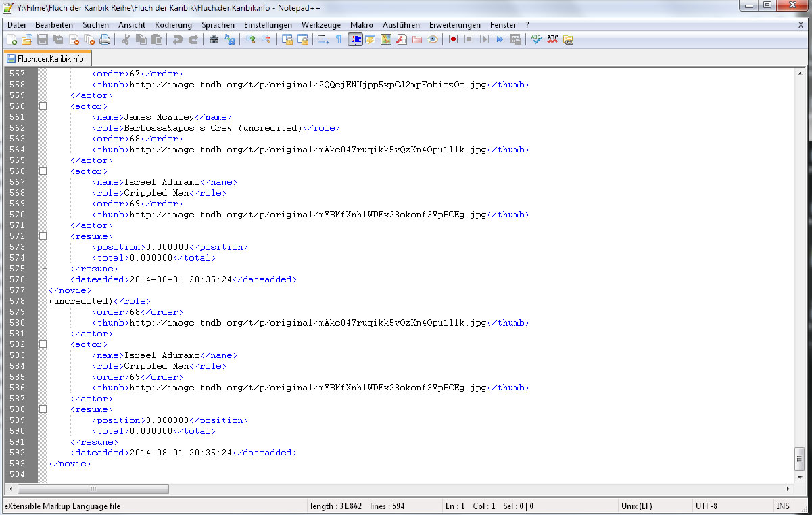
Task: Collapse the resume fold on line 588
Action: pos(43,409)
